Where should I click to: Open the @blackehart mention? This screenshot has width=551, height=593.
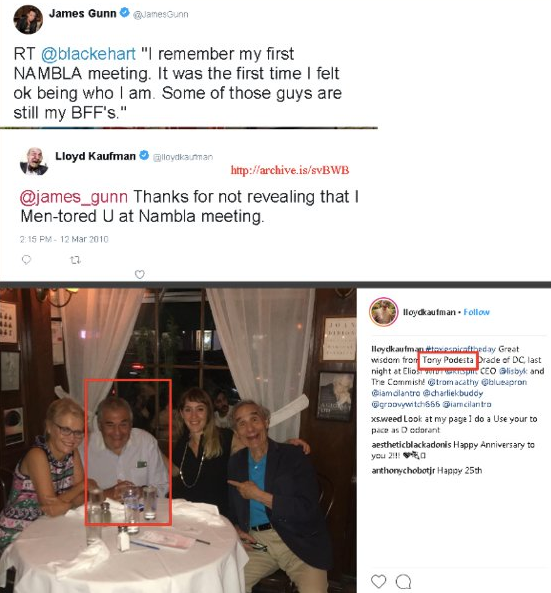coord(88,54)
